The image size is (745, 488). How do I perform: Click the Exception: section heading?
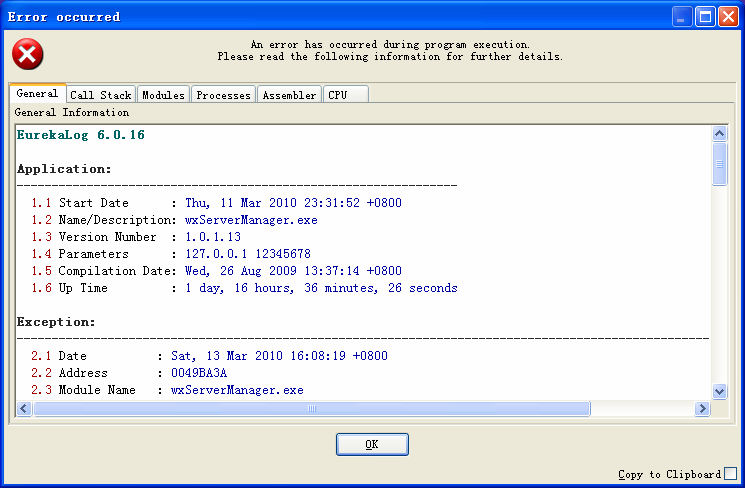[x=56, y=322]
